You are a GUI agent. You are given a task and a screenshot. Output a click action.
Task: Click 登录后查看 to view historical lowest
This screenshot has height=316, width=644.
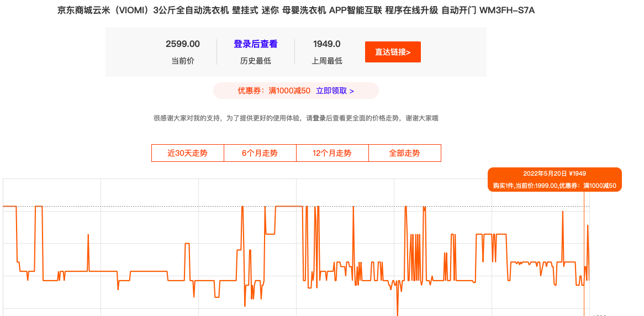click(256, 44)
